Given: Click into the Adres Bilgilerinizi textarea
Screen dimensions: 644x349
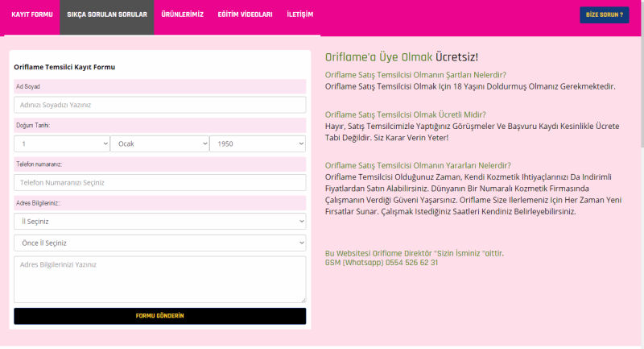Looking at the screenshot, I should [159, 280].
